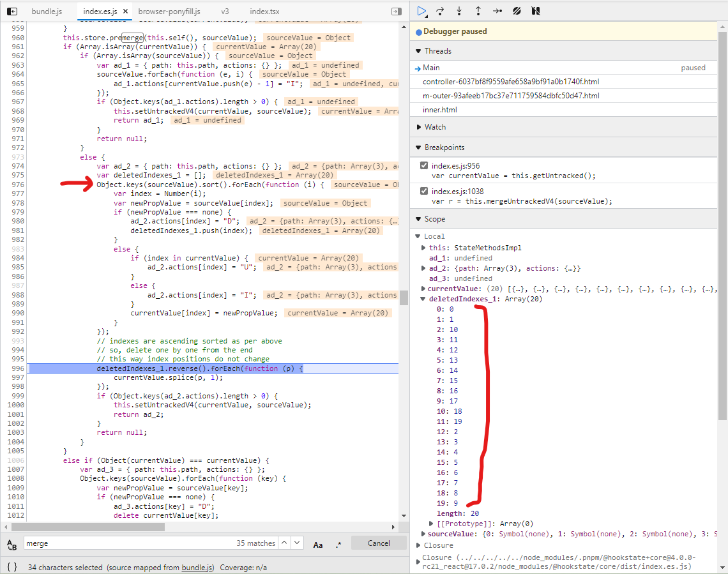
Task: Toggle regular expression search option
Action: click(338, 544)
